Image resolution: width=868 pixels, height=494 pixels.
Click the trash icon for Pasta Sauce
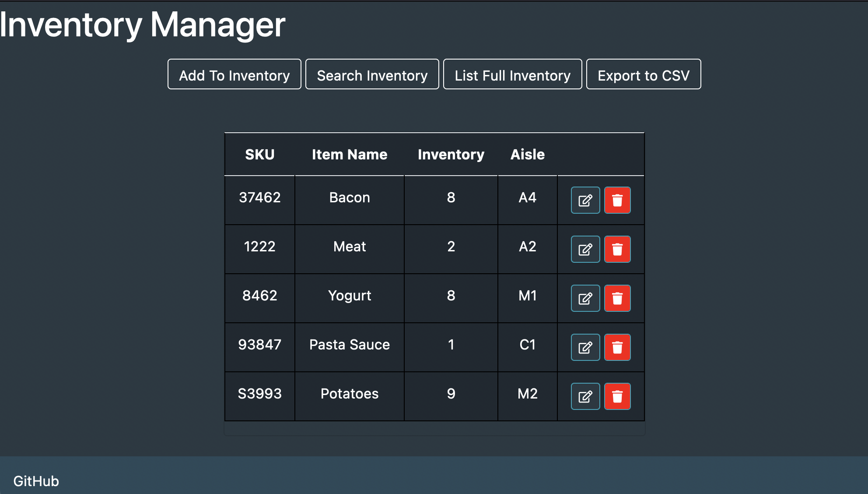tap(617, 347)
